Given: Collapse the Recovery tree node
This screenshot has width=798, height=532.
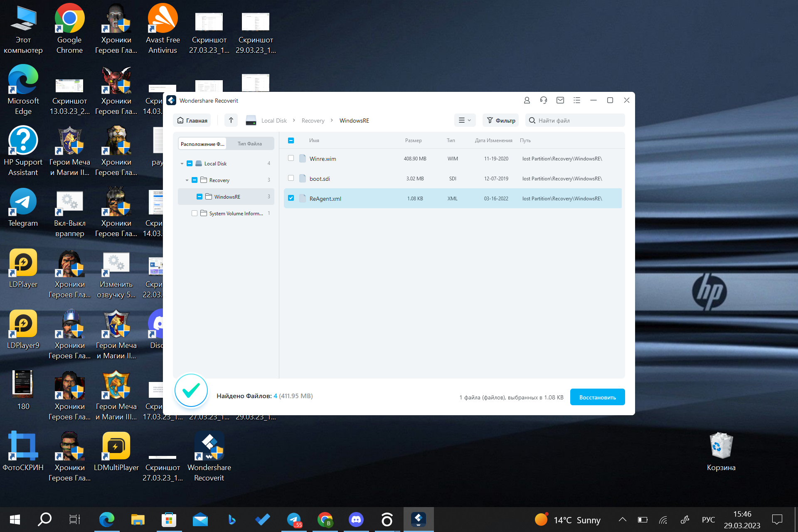Looking at the screenshot, I should [187, 180].
